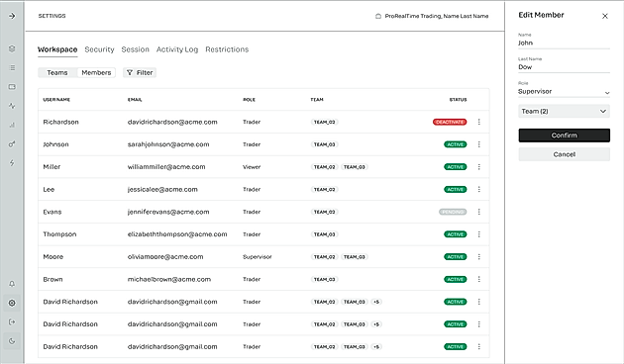Open the Workspace tab
624x364 pixels.
[57, 49]
